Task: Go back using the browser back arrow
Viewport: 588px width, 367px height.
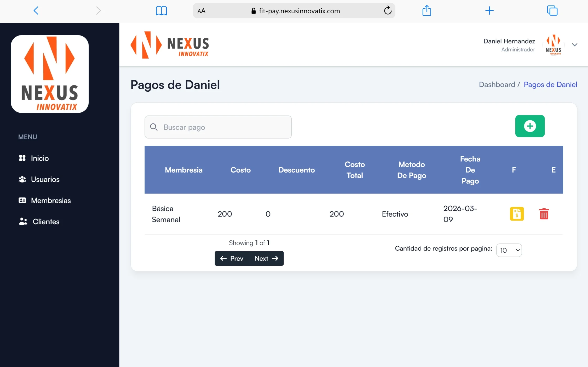Action: pyautogui.click(x=36, y=11)
